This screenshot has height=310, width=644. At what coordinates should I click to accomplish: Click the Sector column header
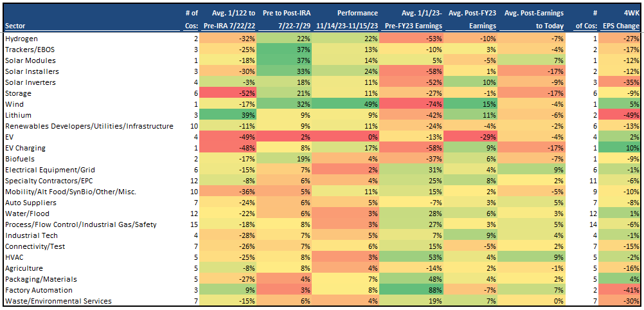point(15,26)
